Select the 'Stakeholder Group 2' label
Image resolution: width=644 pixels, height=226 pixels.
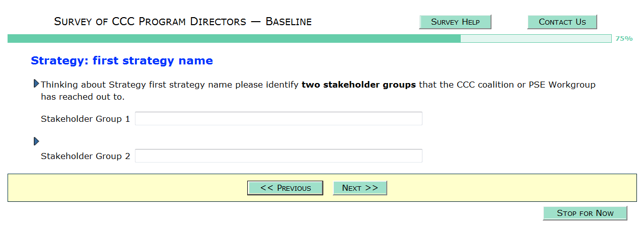[x=85, y=157]
